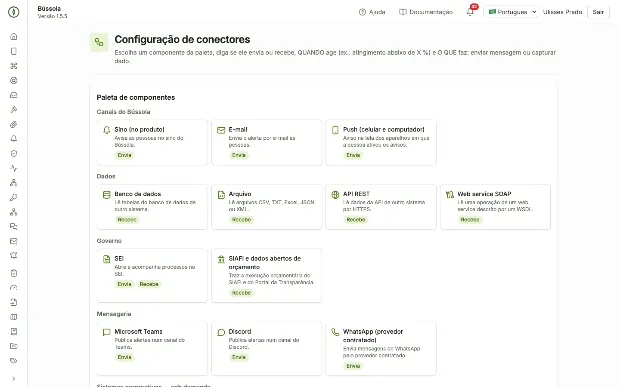
Task: Open notifications bell with red badge
Action: [x=470, y=12]
